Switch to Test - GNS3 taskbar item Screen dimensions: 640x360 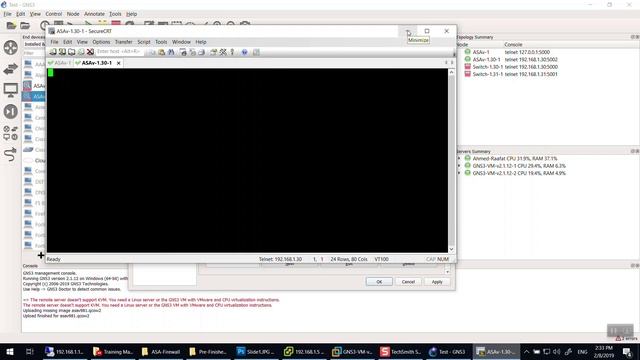pos(448,351)
